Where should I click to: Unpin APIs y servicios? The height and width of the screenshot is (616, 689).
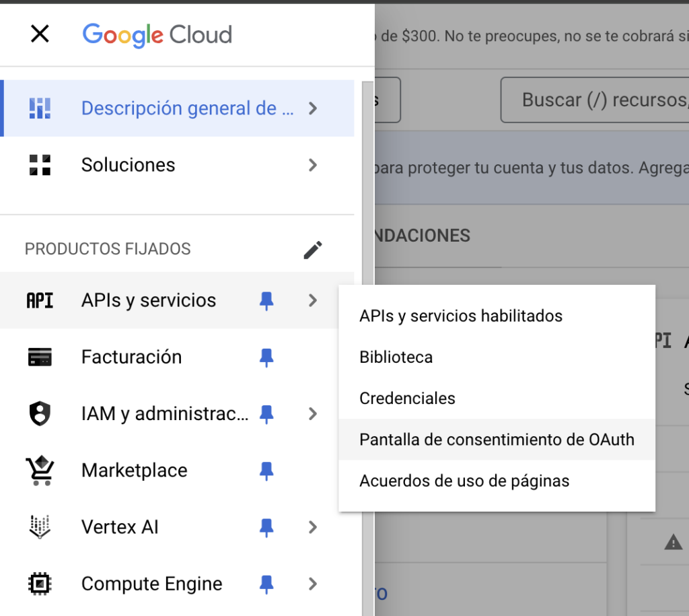[x=267, y=300]
